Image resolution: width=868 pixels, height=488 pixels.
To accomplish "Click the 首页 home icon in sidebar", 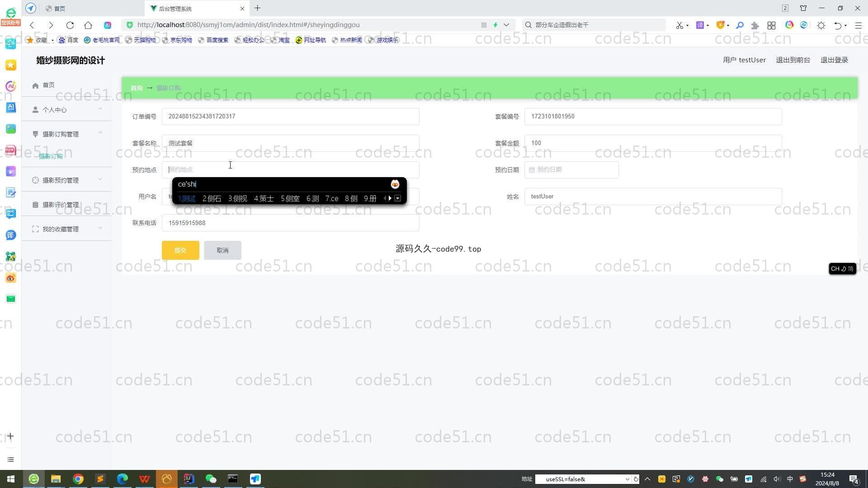I will 35,85.
